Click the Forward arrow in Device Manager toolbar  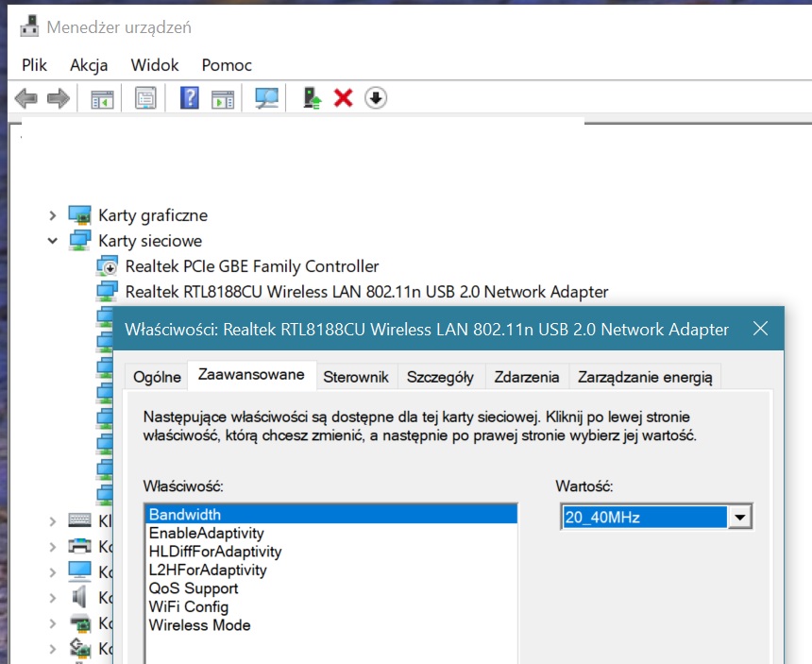[58, 98]
